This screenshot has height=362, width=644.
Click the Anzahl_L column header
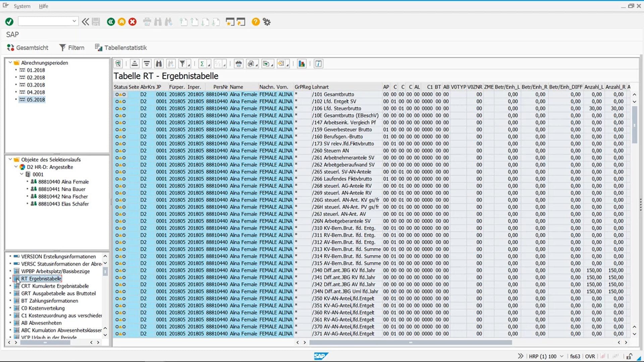pyautogui.click(x=594, y=87)
